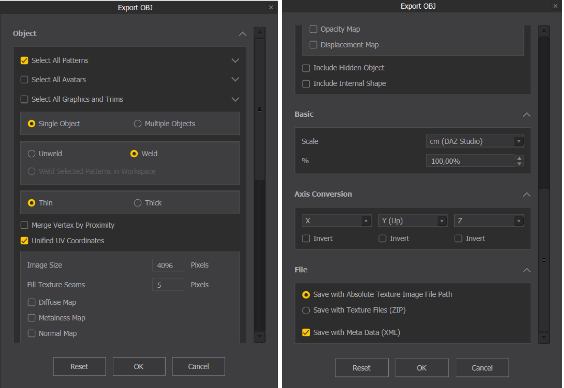This screenshot has height=388, width=564.
Task: Enable Merge Vertex by Proximity
Action: pyautogui.click(x=24, y=225)
